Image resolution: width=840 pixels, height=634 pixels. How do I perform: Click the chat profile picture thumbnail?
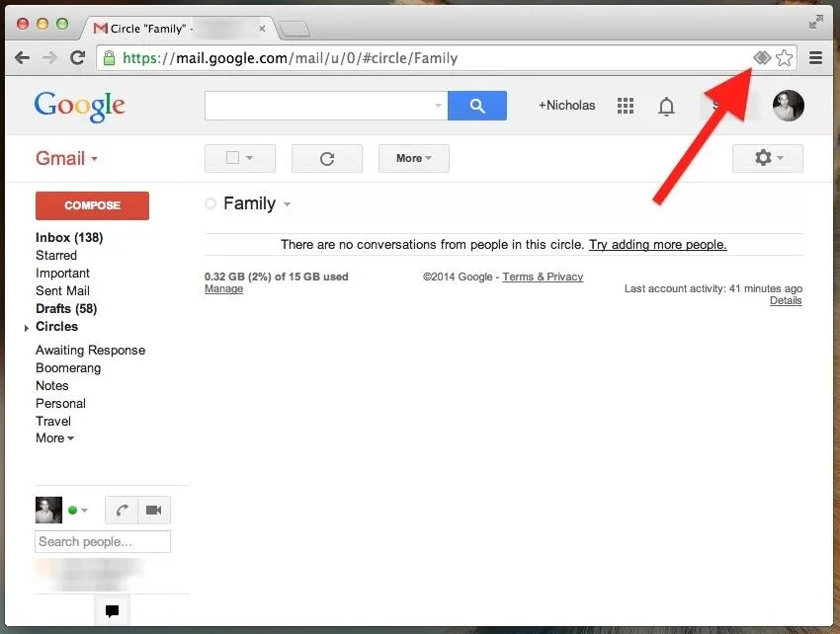48,510
